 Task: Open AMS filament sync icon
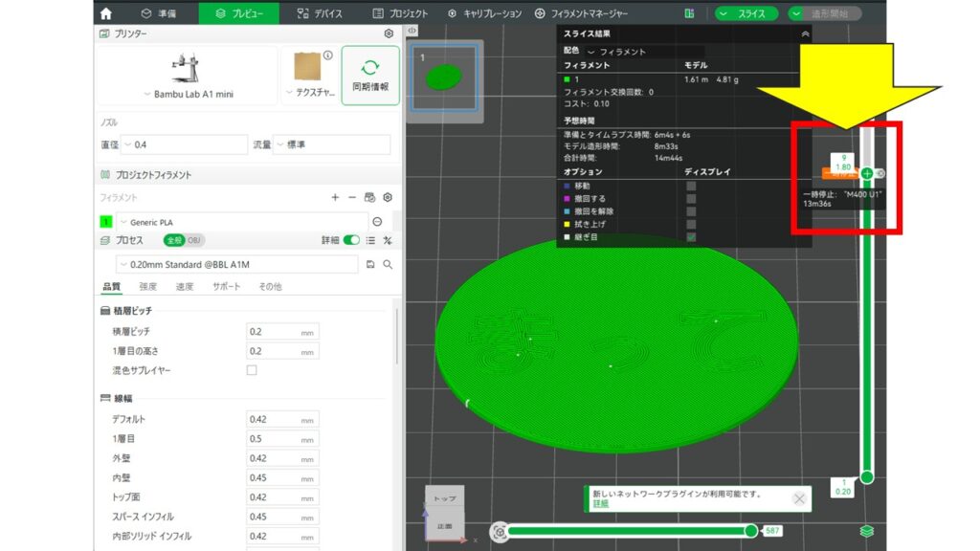tap(370, 197)
